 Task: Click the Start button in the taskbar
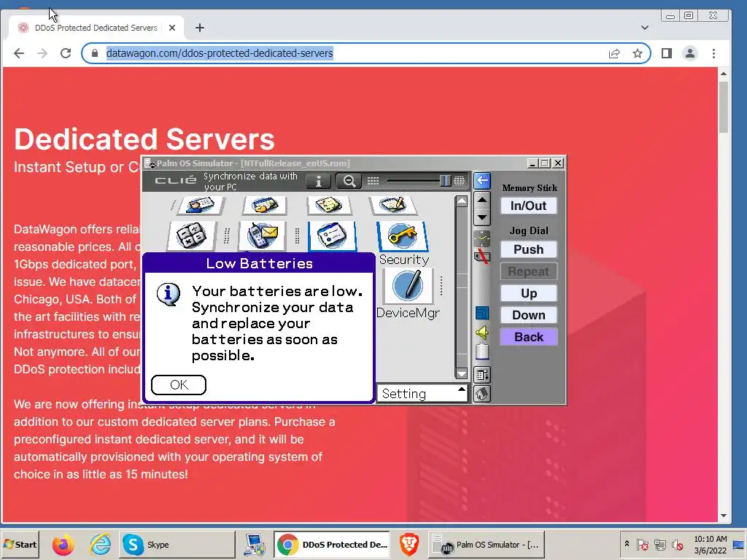20,545
